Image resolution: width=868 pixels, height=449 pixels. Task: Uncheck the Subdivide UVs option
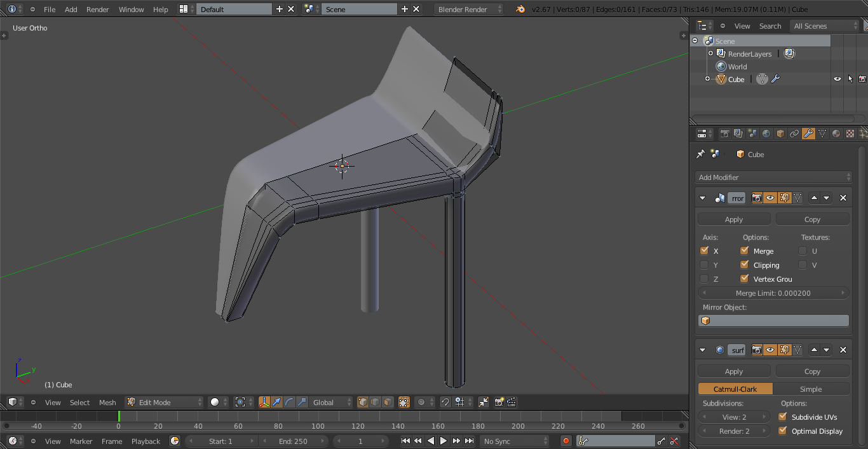pyautogui.click(x=783, y=417)
